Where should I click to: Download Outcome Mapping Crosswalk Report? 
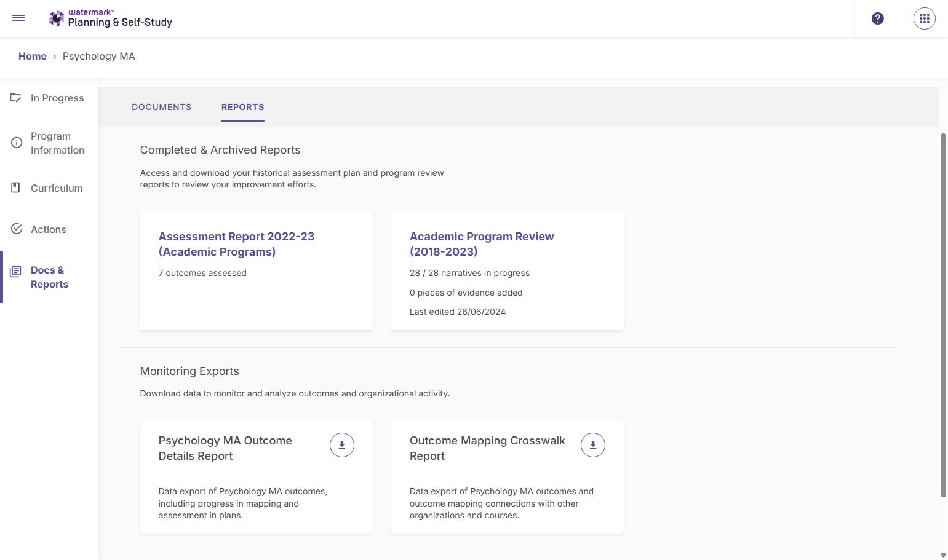(x=593, y=445)
